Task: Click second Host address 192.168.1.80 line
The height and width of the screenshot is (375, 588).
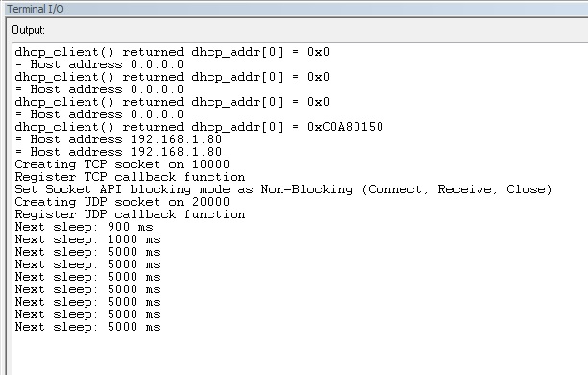Action: 118,152
